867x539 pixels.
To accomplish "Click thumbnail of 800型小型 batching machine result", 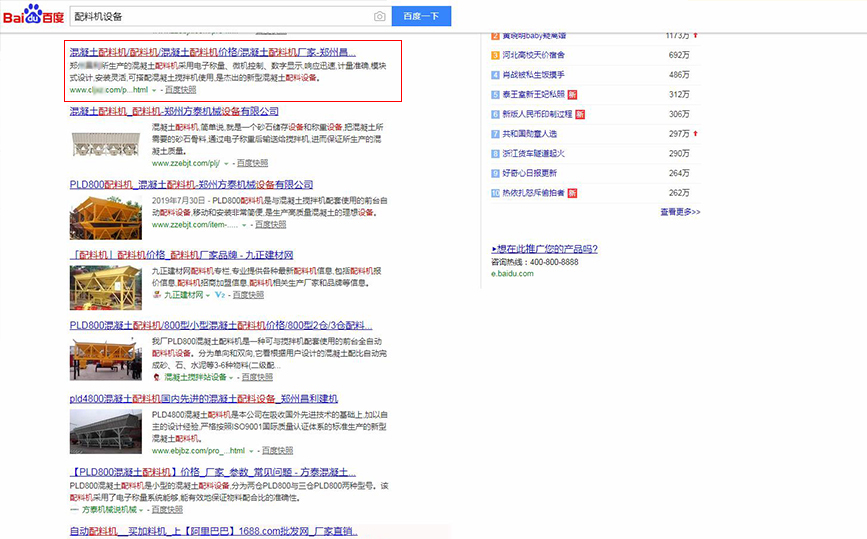I will click(106, 358).
